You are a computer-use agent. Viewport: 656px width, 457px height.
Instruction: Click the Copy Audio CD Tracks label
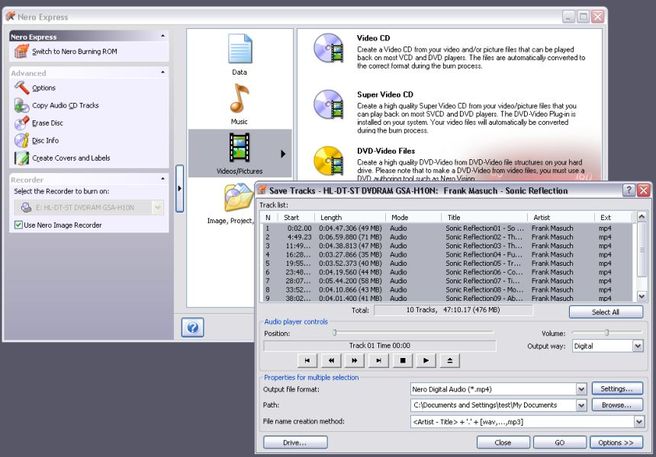(65, 105)
